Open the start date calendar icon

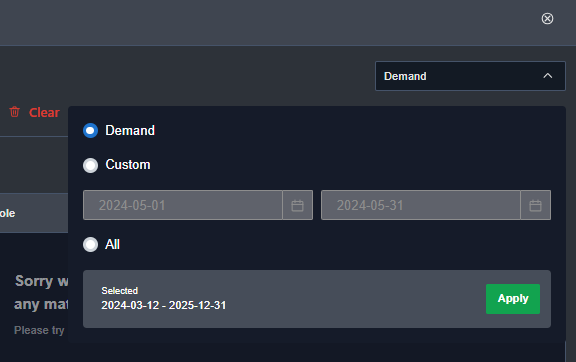pos(298,205)
